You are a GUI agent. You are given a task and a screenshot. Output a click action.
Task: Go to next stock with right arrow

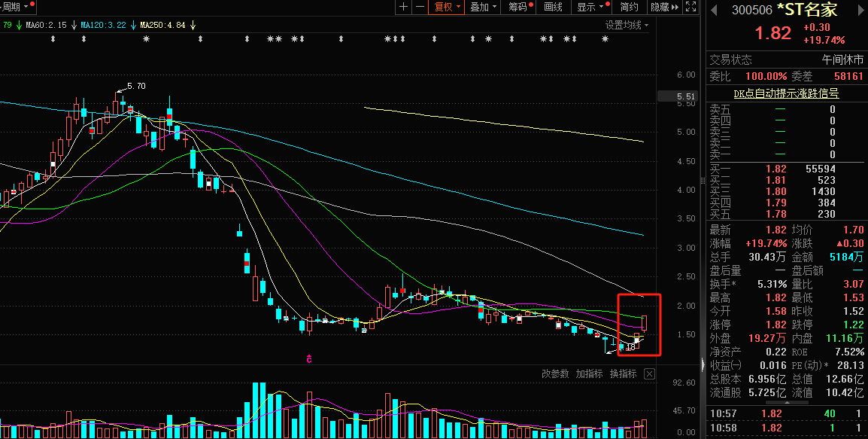click(860, 10)
